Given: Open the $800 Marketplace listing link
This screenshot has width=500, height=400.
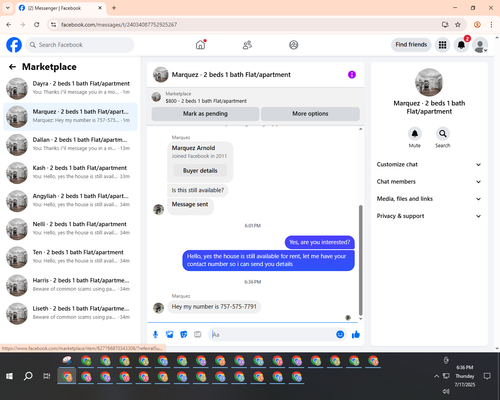Looking at the screenshot, I should 206,101.
